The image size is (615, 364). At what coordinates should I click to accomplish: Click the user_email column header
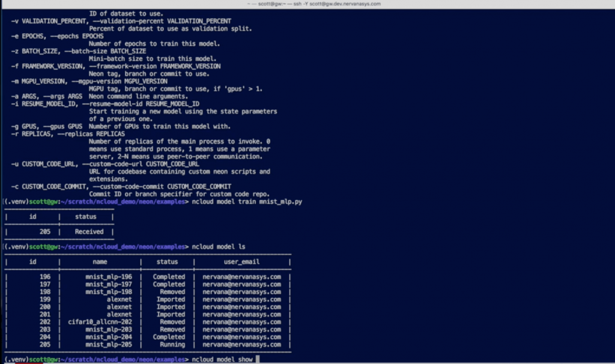click(241, 262)
